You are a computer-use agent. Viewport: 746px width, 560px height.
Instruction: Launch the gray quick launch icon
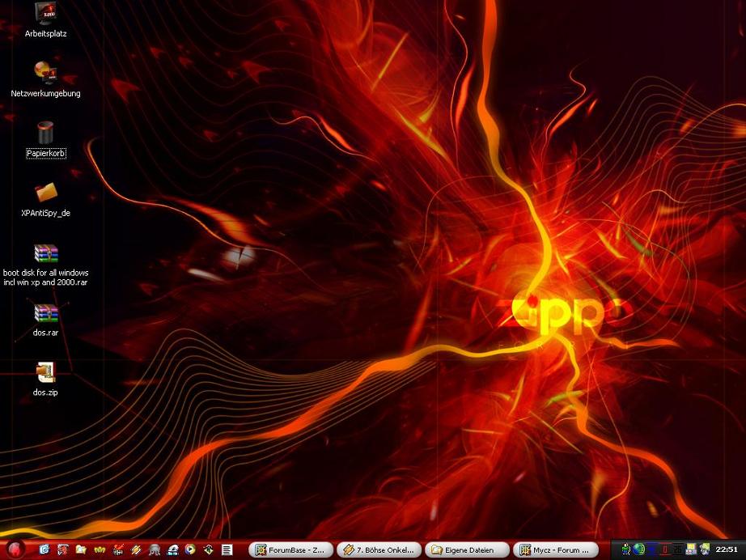(155, 550)
